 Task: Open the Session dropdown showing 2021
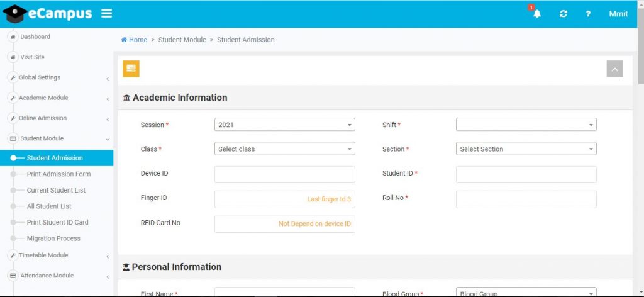click(x=285, y=125)
